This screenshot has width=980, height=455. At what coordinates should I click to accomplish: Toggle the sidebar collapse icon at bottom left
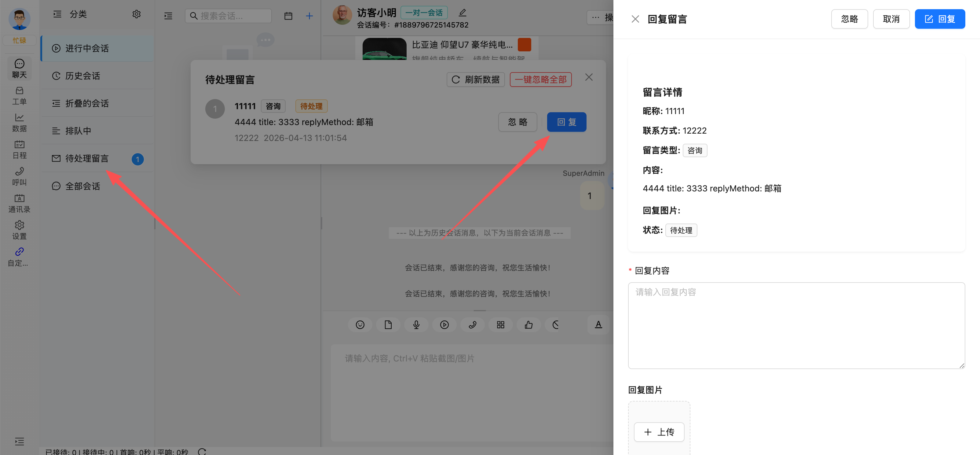20,442
